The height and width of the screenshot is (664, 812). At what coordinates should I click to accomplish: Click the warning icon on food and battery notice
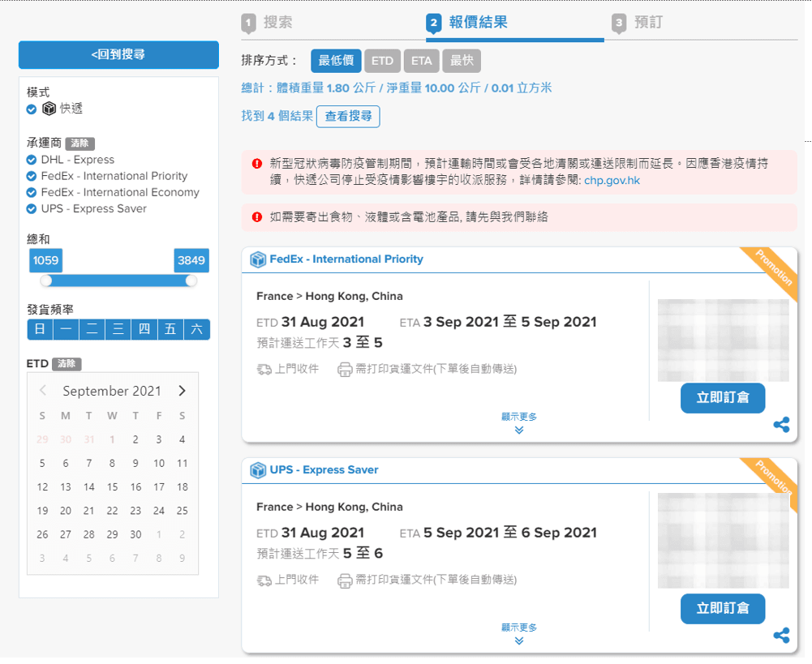257,216
